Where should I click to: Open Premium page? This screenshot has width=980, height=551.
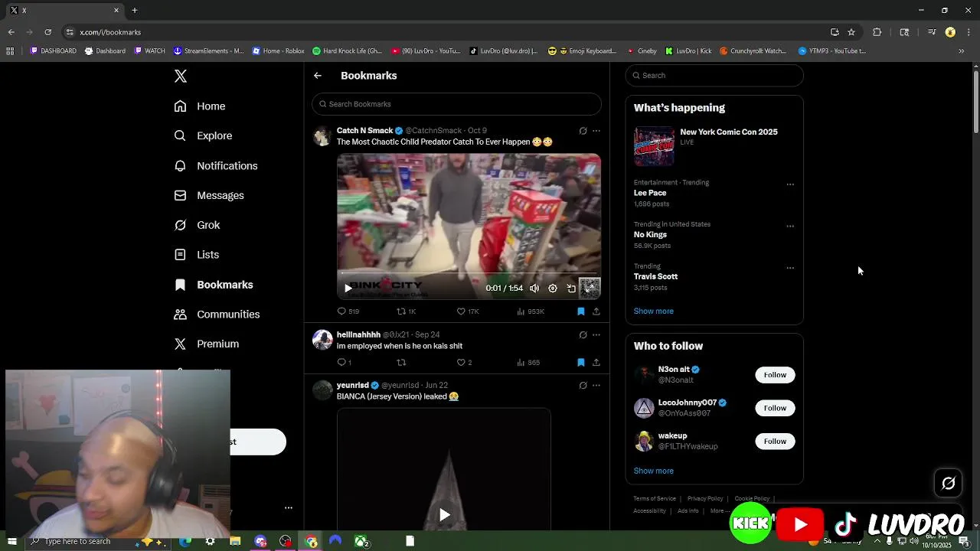coord(207,344)
